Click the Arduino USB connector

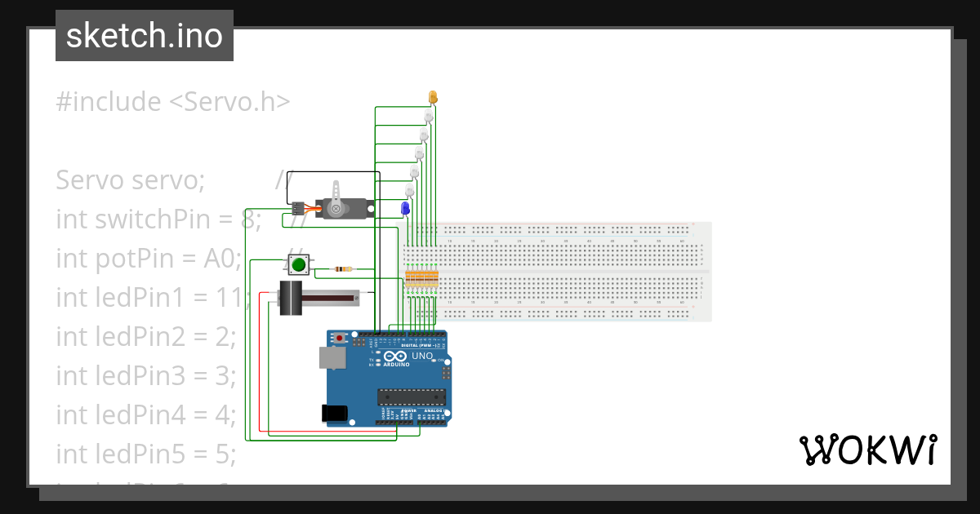[332, 357]
